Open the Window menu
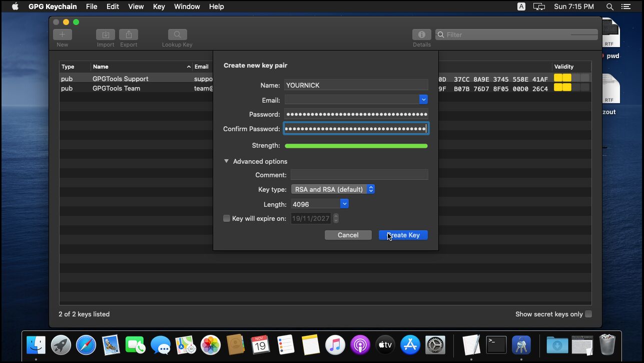 click(186, 7)
